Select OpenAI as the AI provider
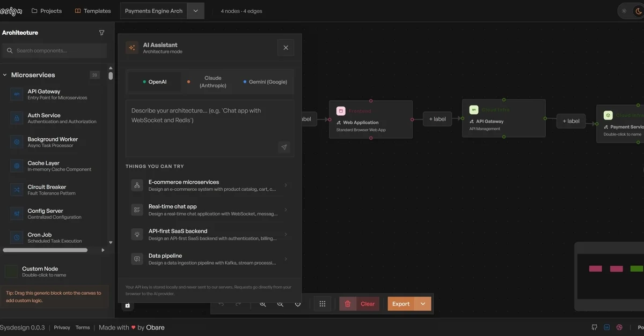 pyautogui.click(x=155, y=82)
